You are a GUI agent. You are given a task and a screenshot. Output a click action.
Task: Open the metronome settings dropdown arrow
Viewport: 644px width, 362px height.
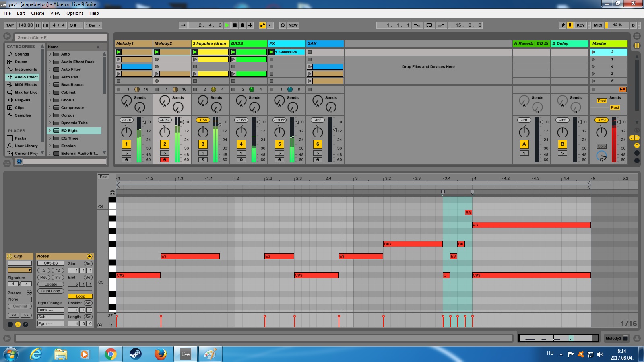coord(81,25)
